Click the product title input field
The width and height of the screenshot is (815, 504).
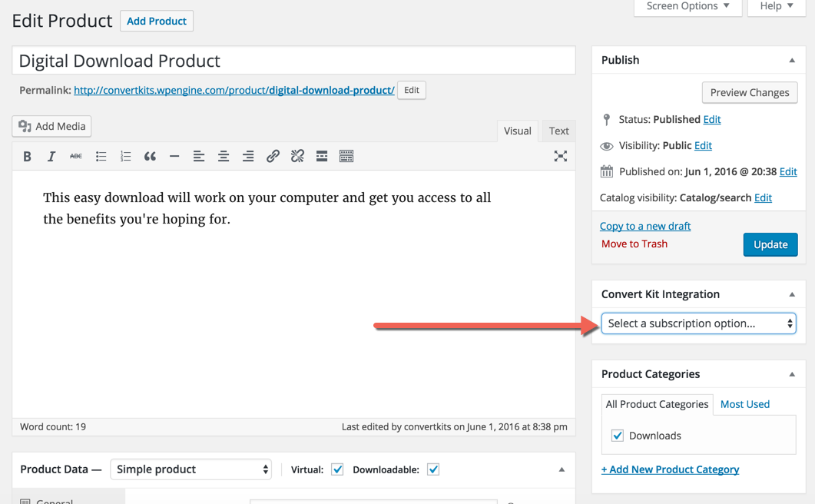293,61
